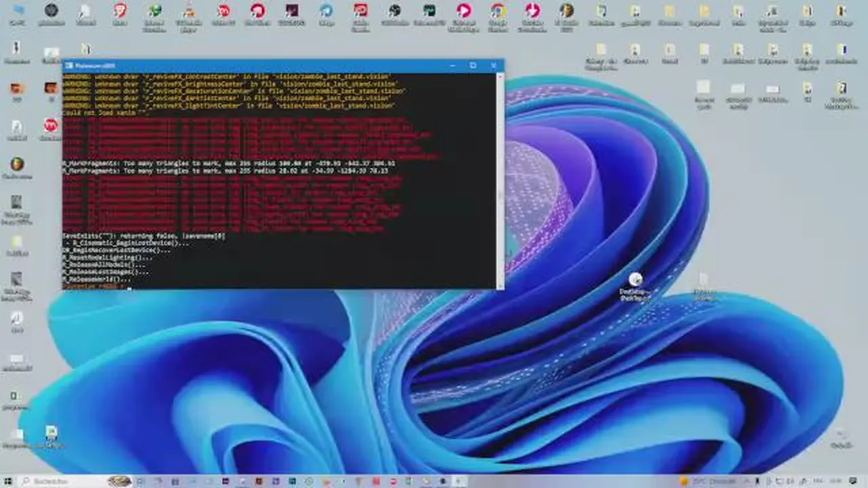Viewport: 868px width, 488px height.
Task: Click the taskbar clock
Action: pyautogui.click(x=834, y=481)
